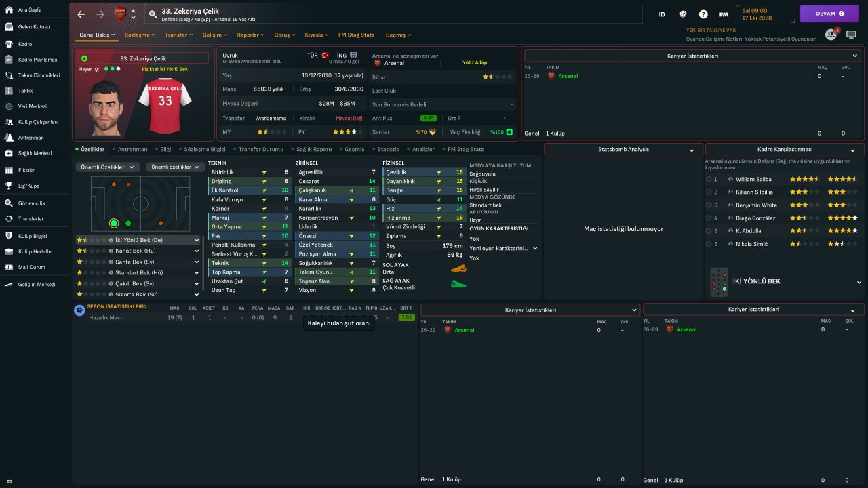Click the back navigation arrow
Image resolution: width=868 pixels, height=488 pixels.
tap(81, 14)
